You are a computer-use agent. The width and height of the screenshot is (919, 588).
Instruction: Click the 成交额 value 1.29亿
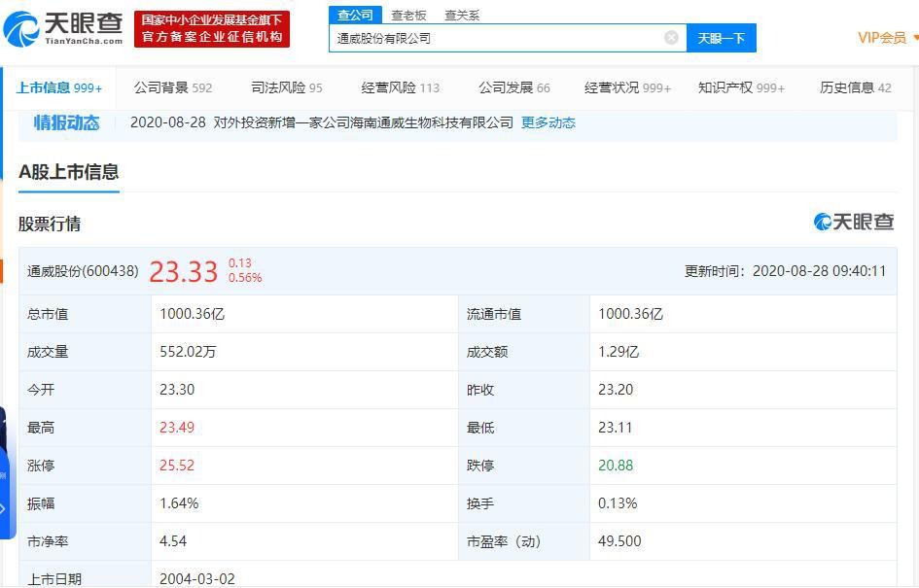619,352
